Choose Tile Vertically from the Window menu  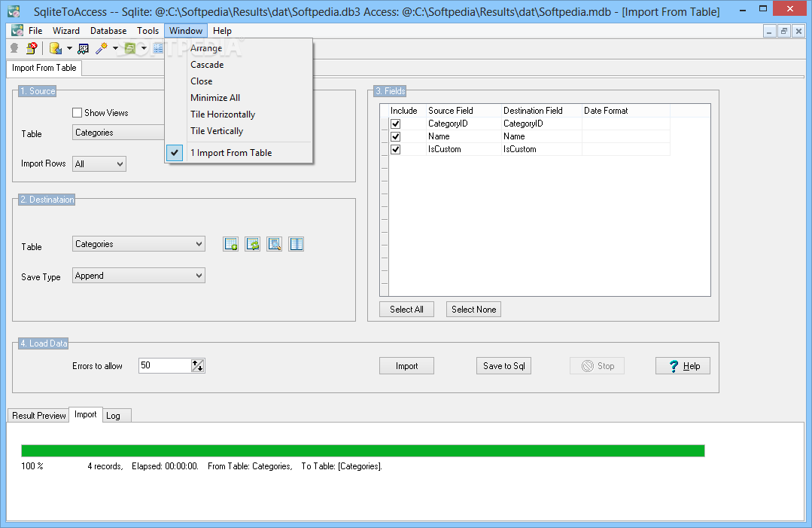(239, 131)
